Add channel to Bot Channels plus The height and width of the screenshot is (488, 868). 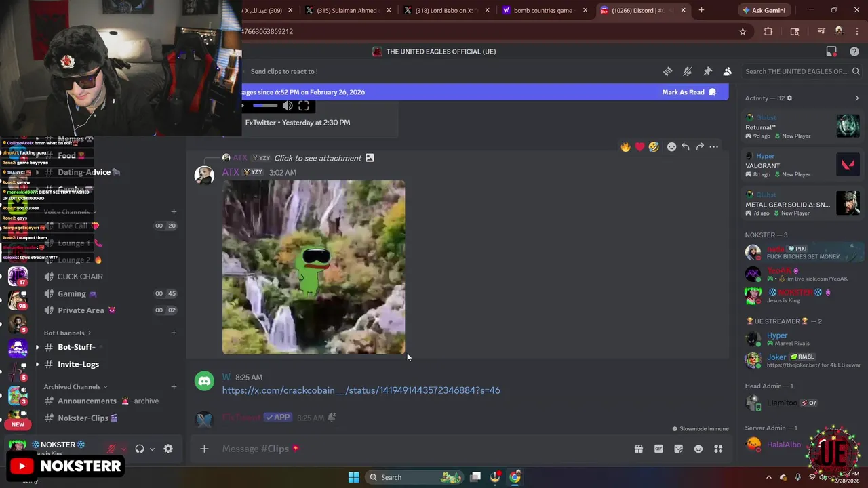tap(174, 333)
